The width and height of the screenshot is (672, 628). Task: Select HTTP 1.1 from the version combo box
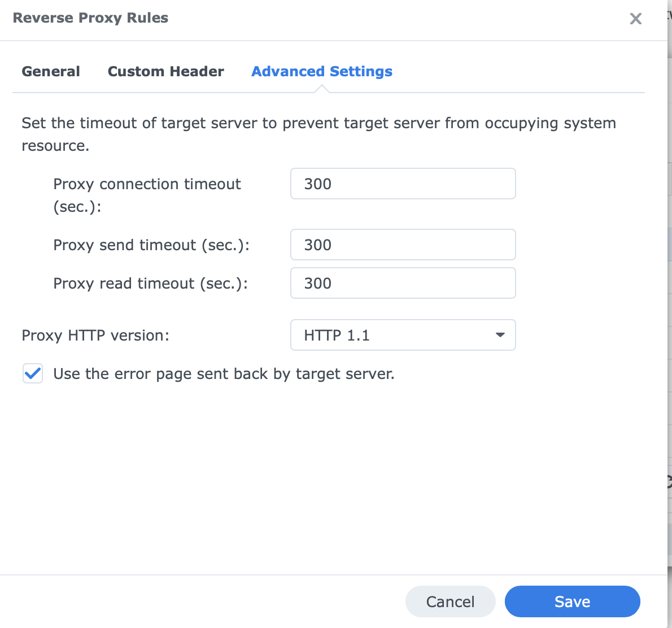coord(403,335)
